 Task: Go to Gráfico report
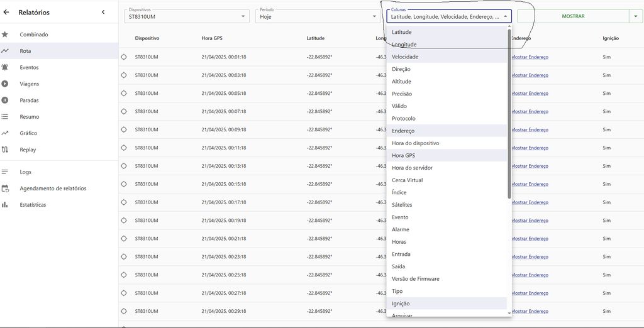pos(28,133)
